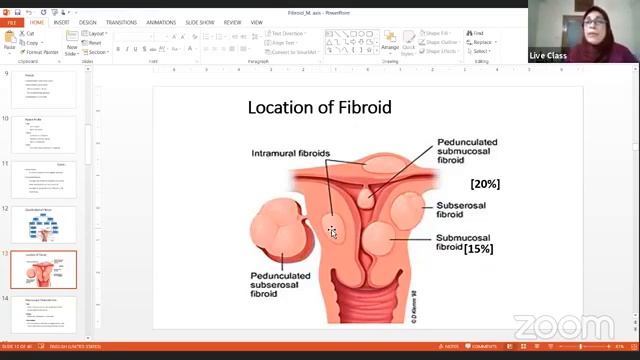Click Increase Font Size icon
The width and height of the screenshot is (640, 360).
(174, 37)
